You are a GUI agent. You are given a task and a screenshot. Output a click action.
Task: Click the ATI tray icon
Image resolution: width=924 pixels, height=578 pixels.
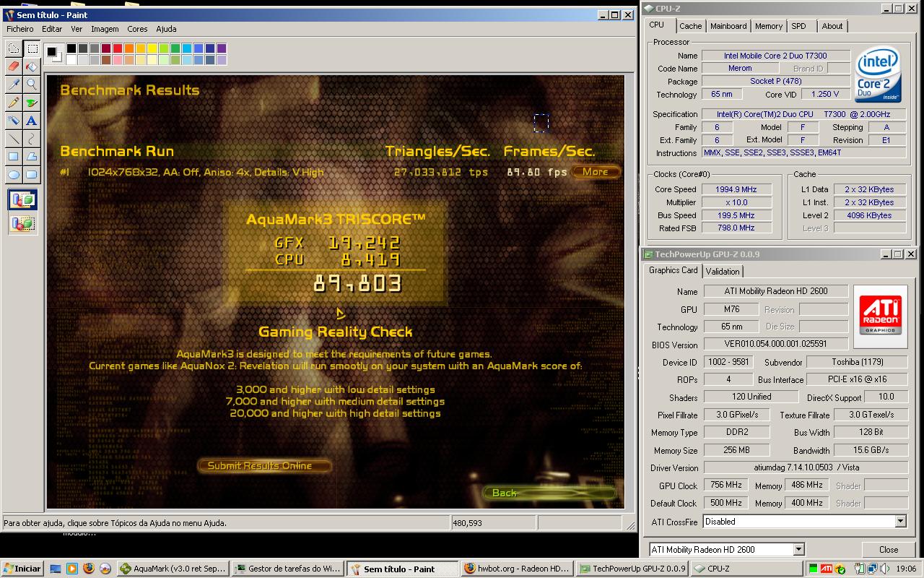click(x=827, y=569)
